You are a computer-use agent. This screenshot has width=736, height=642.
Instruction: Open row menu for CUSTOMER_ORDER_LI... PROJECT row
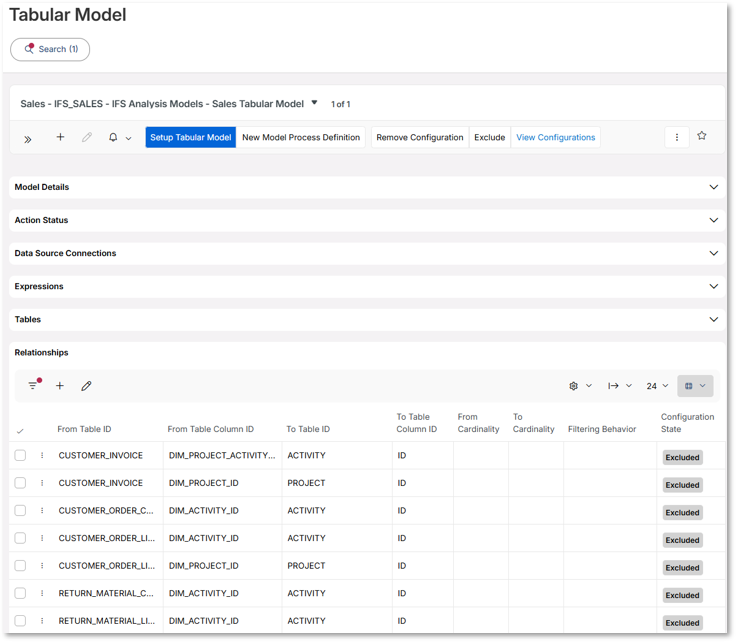point(42,566)
